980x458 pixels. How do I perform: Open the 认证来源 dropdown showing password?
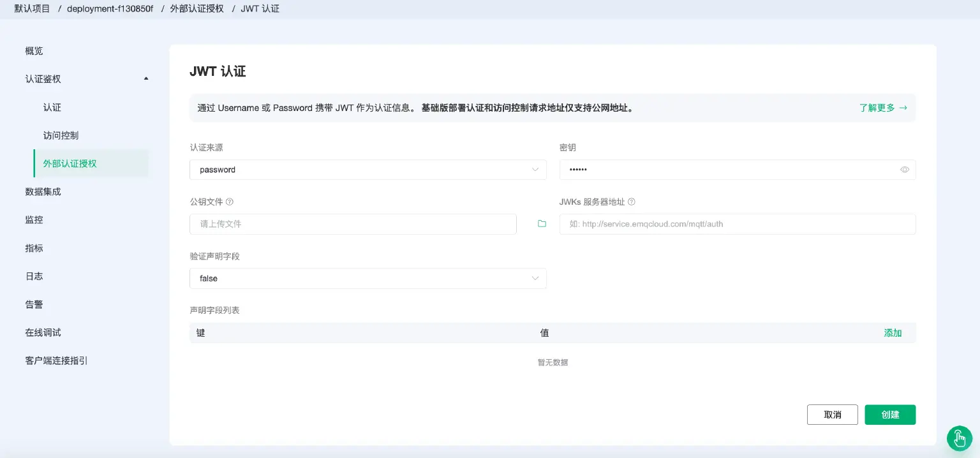pos(367,170)
